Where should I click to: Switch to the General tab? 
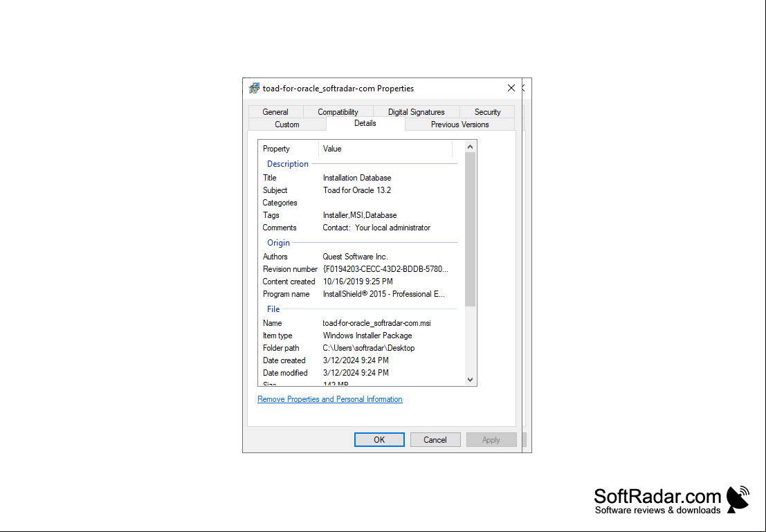click(275, 112)
